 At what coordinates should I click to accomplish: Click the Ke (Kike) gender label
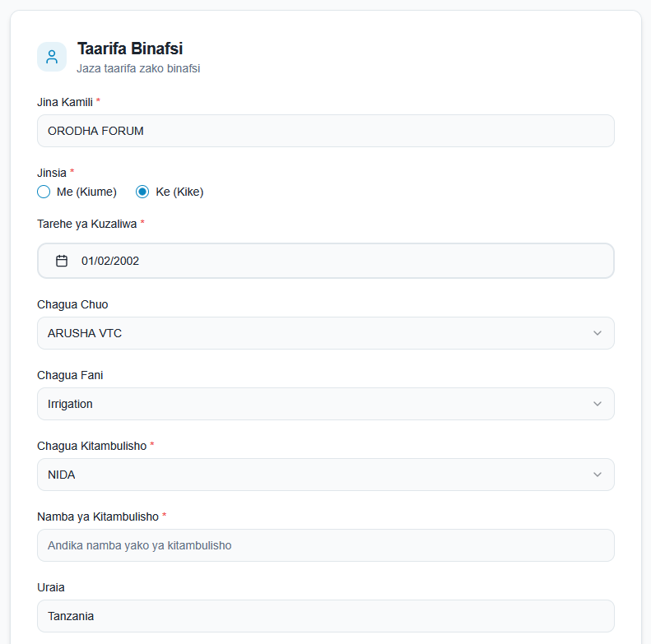(179, 192)
